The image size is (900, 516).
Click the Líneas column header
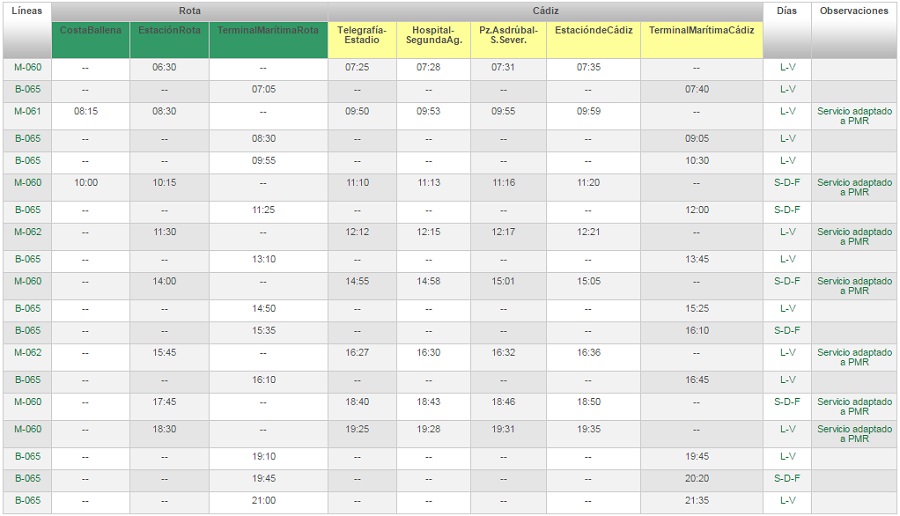pyautogui.click(x=27, y=11)
